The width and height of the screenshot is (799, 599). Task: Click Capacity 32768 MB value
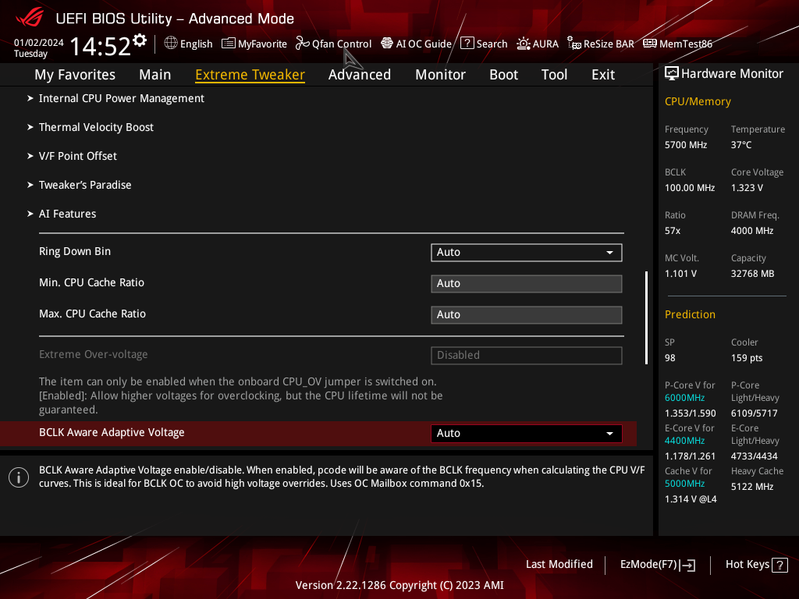pyautogui.click(x=752, y=274)
